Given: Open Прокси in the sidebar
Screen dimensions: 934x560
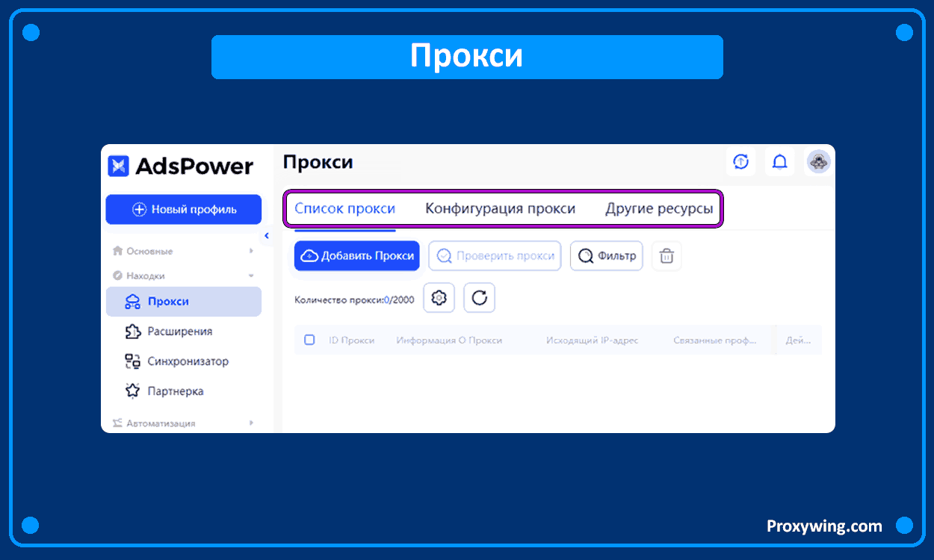Looking at the screenshot, I should (184, 302).
